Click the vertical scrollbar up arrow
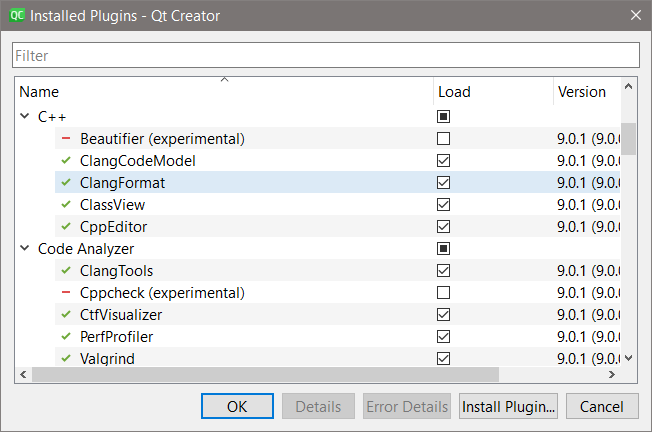The height and width of the screenshot is (432, 652). point(628,86)
